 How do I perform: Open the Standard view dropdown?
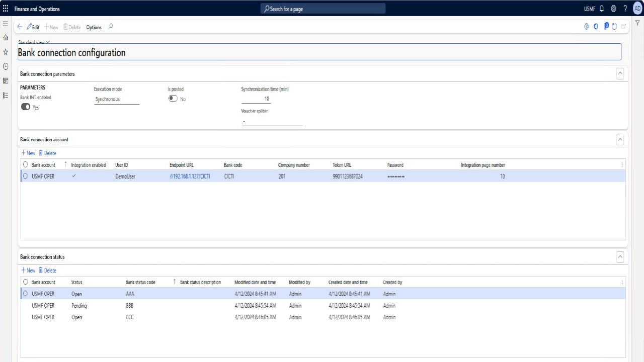(x=34, y=42)
